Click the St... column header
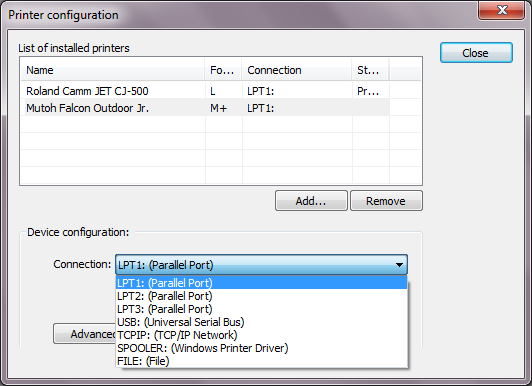532x386 pixels. click(x=370, y=70)
